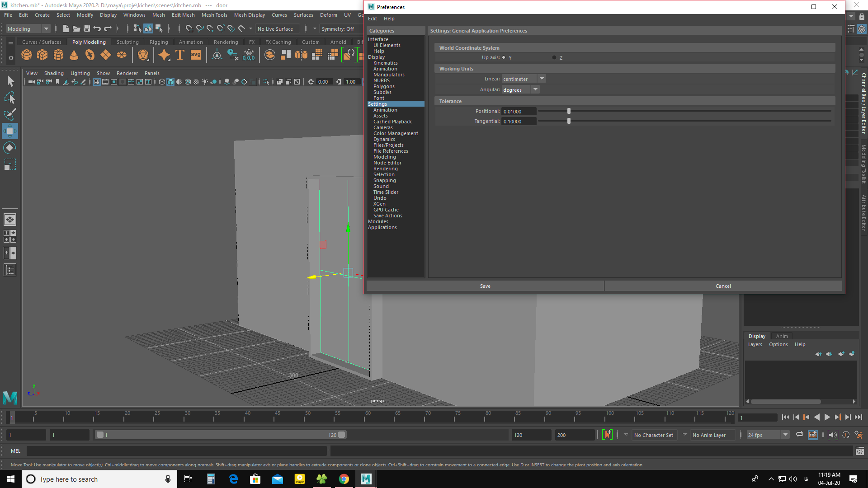Screen dimensions: 868x488
Task: Click the Channel Box layer icon
Action: point(861,28)
